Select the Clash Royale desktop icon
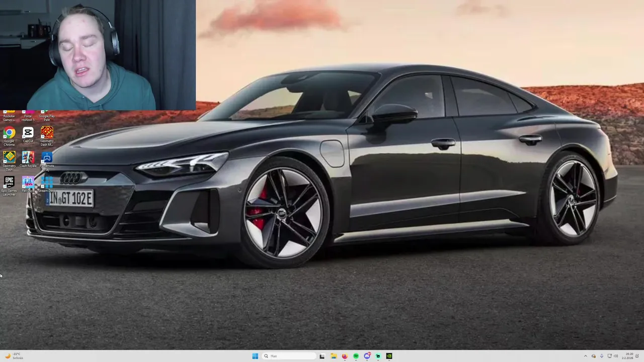The width and height of the screenshot is (644, 362). pyautogui.click(x=28, y=159)
